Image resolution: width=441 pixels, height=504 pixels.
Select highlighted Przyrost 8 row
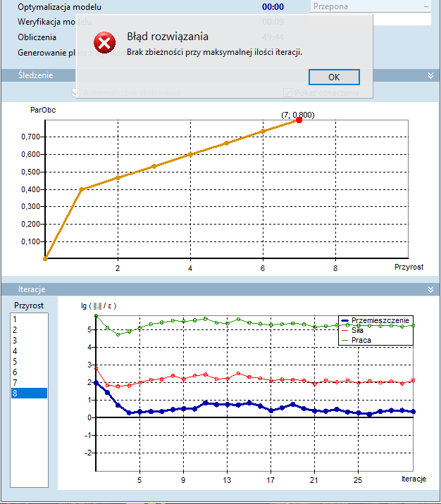tap(30, 393)
